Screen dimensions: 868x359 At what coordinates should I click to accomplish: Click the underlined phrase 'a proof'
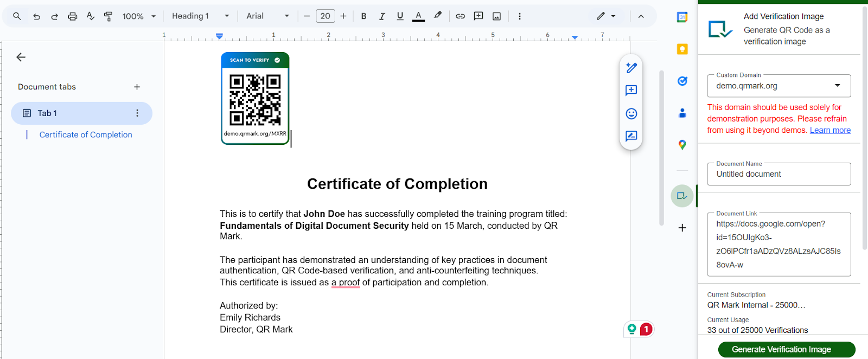(x=346, y=283)
